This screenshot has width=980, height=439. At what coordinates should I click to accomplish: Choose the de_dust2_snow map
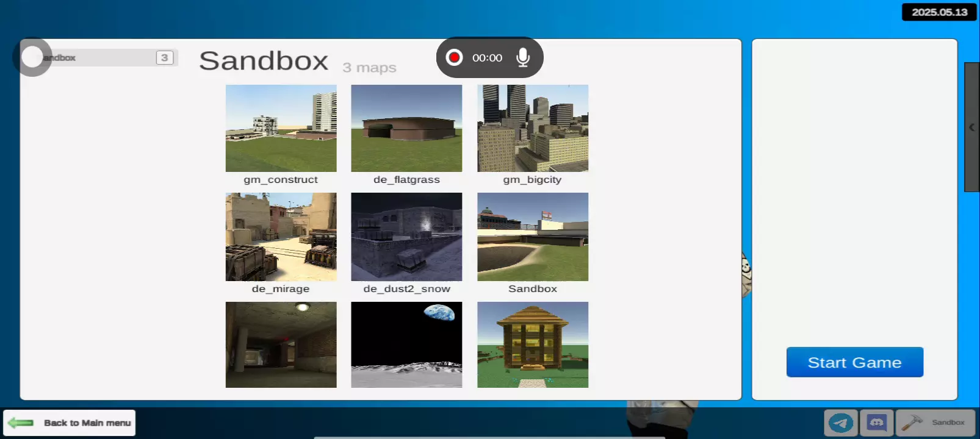coord(406,237)
